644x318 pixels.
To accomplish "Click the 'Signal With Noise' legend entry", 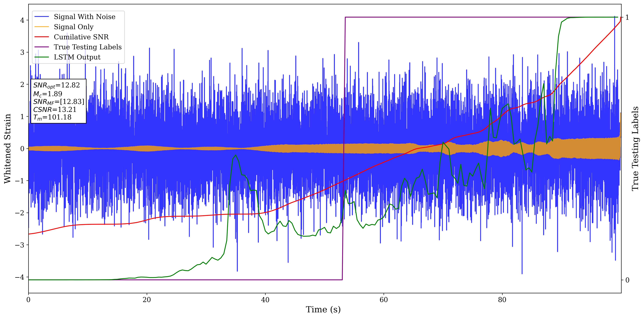I will (84, 17).
